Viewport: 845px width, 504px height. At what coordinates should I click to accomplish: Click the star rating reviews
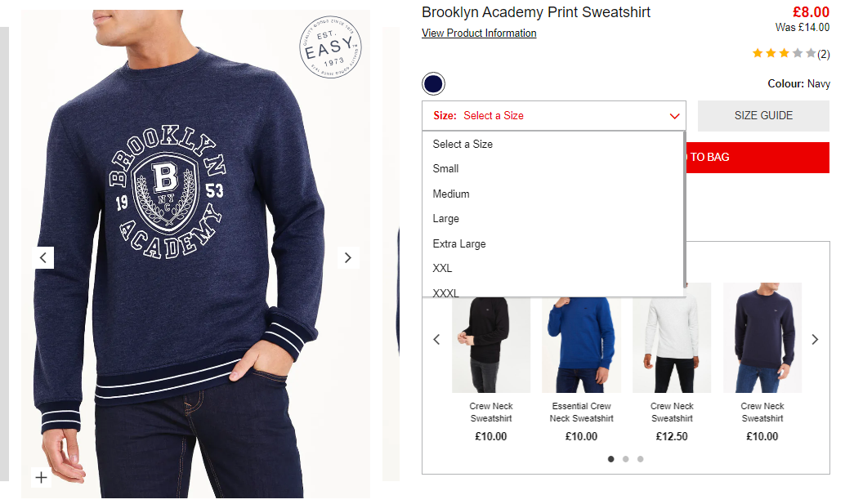tap(790, 53)
